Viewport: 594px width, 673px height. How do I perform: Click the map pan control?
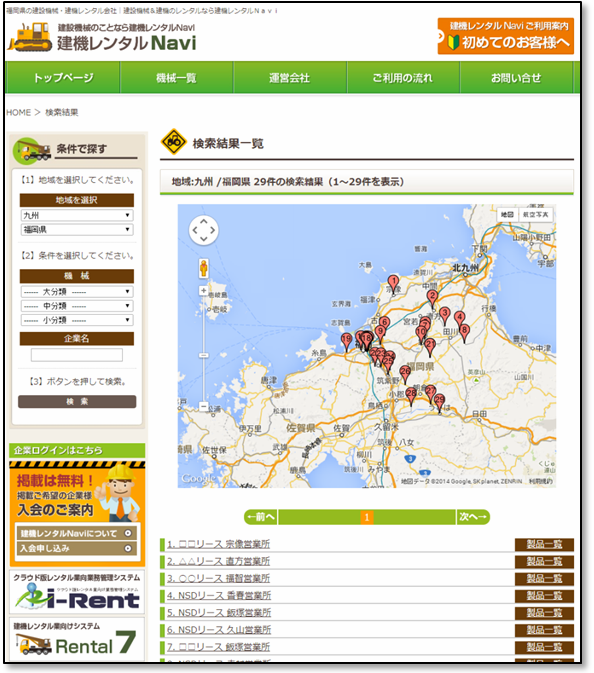(203, 230)
